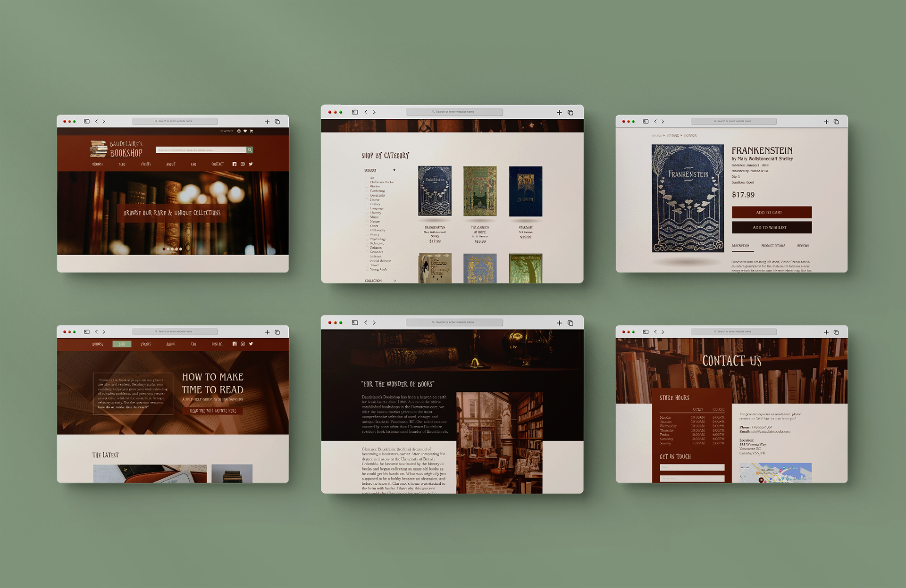906x588 pixels.
Task: Add new tab in About page browser window
Action: (x=559, y=323)
